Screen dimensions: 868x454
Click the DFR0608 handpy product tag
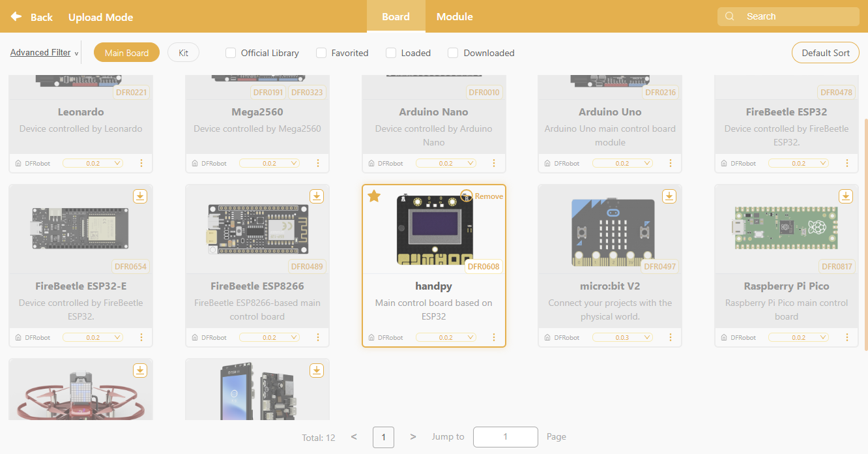(x=484, y=266)
